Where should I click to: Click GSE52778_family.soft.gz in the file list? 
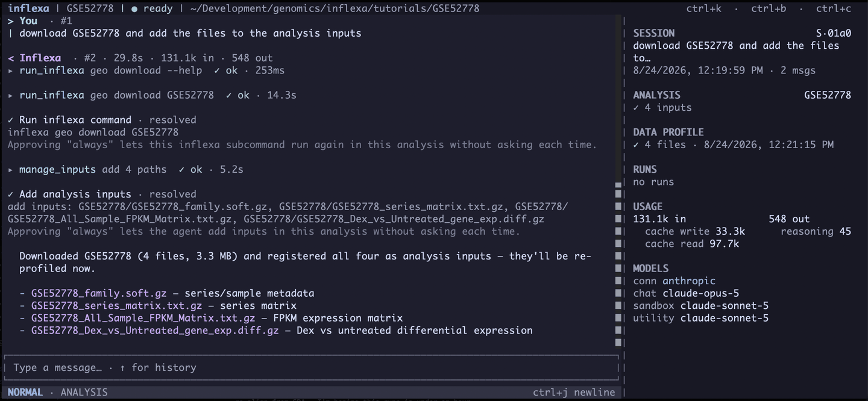pyautogui.click(x=99, y=293)
